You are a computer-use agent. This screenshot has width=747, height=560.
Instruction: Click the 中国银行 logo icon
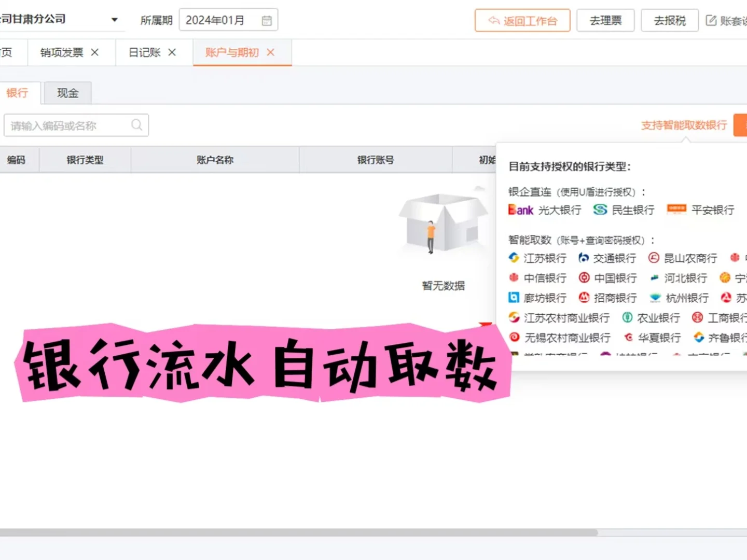tap(584, 278)
